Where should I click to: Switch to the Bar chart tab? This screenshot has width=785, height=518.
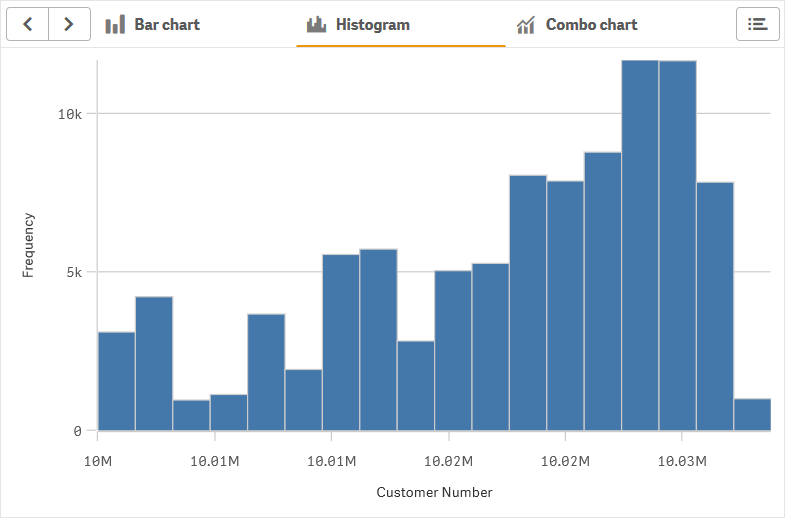coord(167,24)
